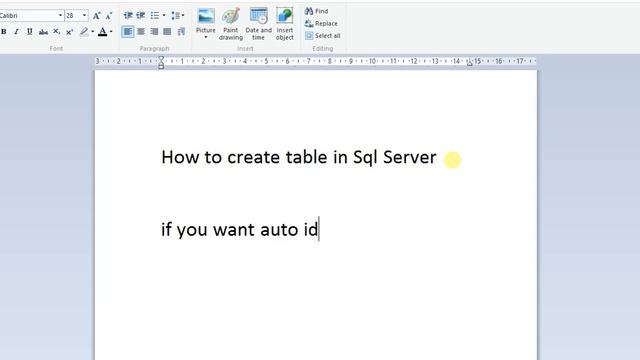Apply the text highlight color pen

[x=84, y=32]
